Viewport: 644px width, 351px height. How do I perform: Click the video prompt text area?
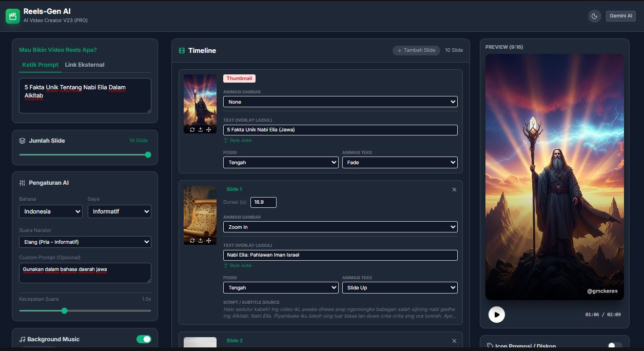tap(85, 95)
